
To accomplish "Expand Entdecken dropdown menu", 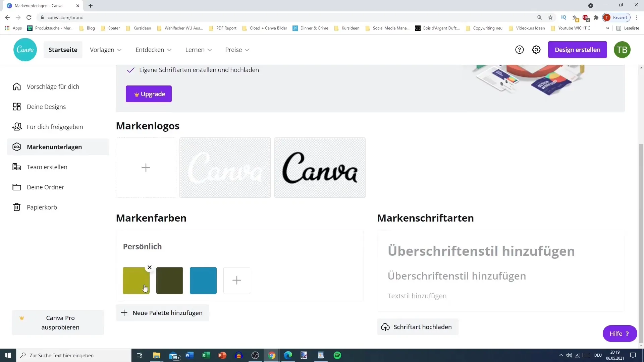I will pos(154,50).
